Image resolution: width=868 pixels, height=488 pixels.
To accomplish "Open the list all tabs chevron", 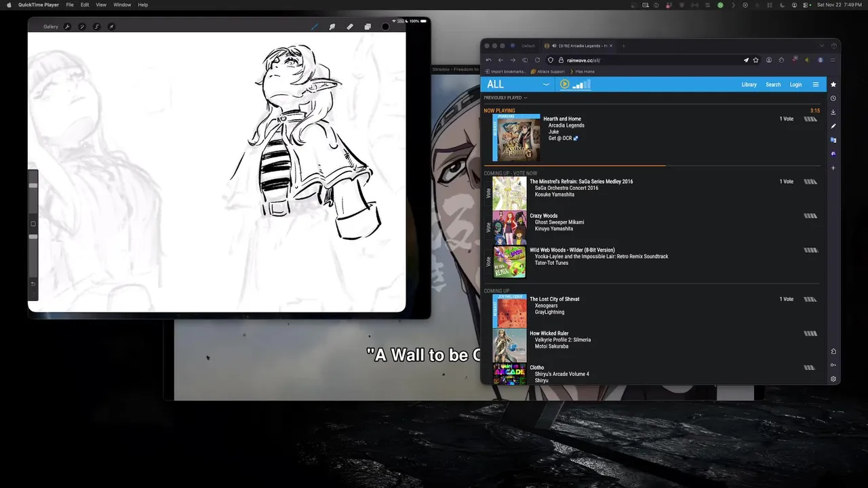I will point(822,46).
